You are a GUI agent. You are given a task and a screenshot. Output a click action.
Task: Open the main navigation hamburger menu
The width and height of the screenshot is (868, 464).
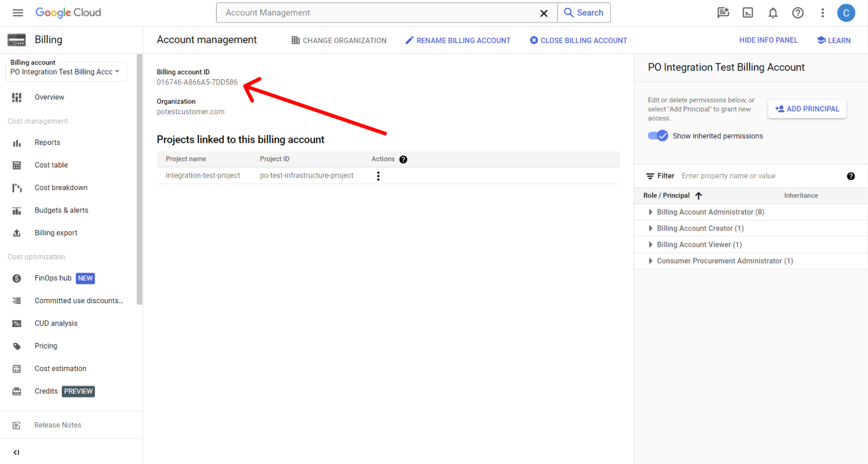point(18,13)
